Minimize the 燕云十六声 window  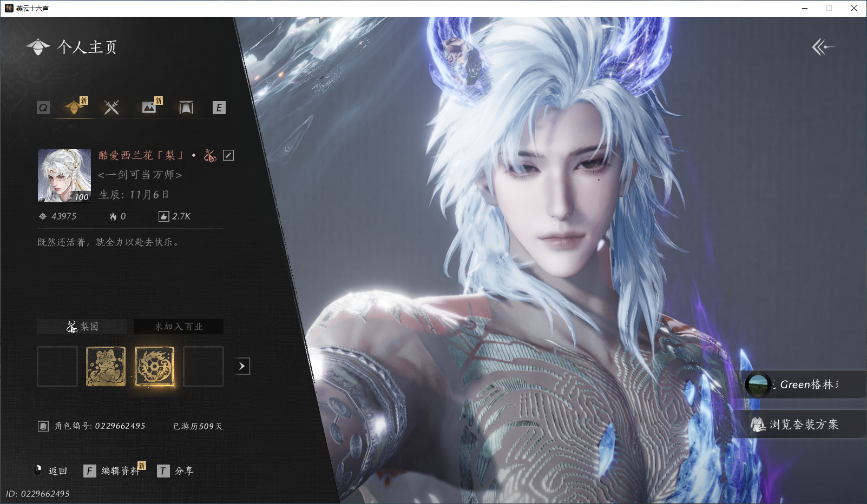point(805,8)
